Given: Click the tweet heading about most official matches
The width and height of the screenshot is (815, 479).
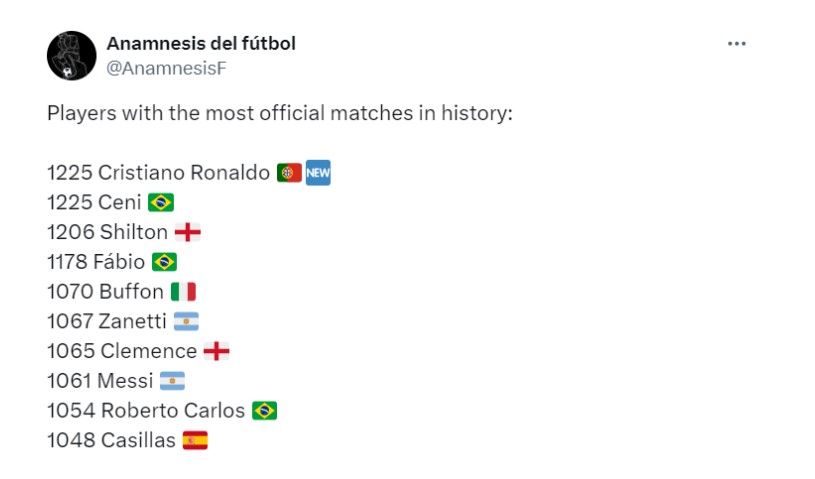Looking at the screenshot, I should pos(279,113).
